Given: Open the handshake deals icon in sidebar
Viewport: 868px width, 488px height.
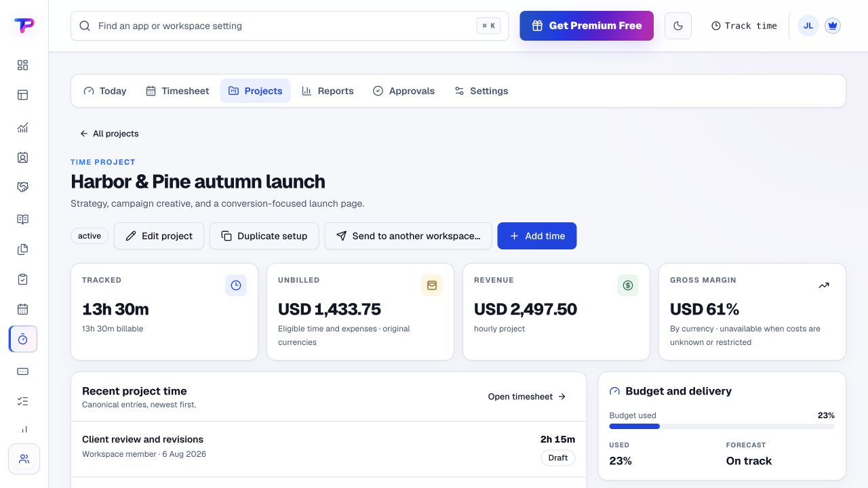Looking at the screenshot, I should click(22, 187).
